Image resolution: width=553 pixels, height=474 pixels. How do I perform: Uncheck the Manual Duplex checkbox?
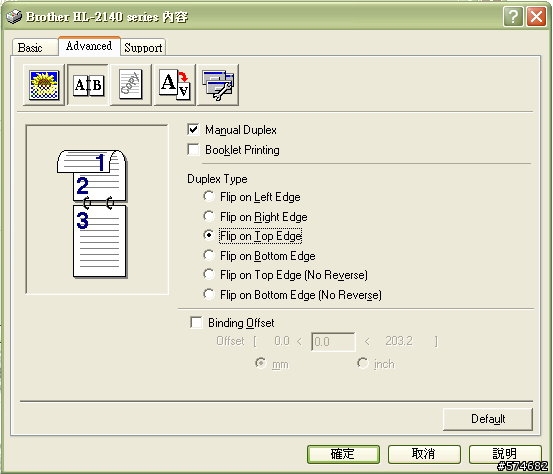(193, 129)
